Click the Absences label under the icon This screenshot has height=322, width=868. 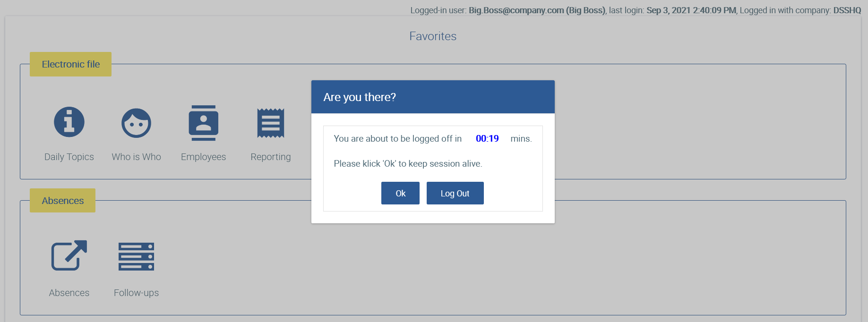tap(69, 293)
